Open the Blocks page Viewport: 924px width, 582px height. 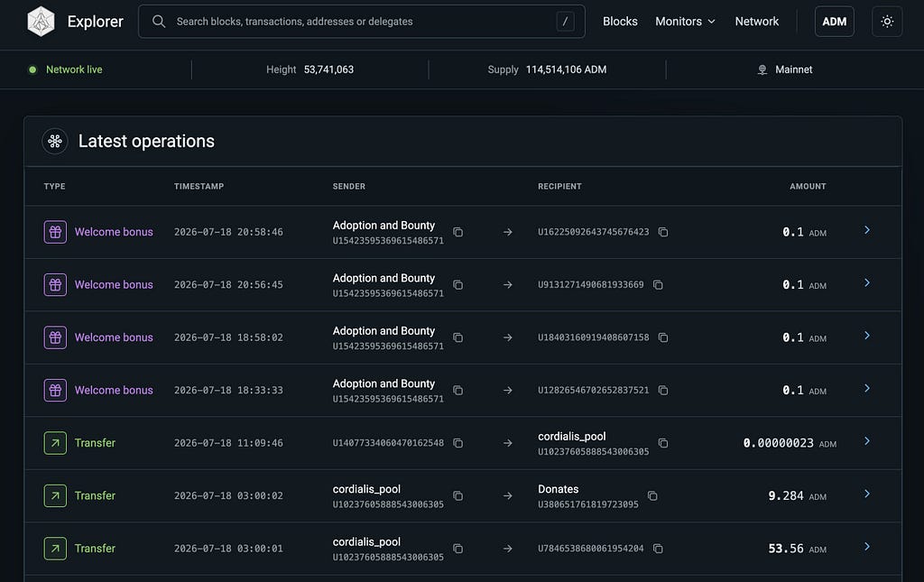(620, 22)
